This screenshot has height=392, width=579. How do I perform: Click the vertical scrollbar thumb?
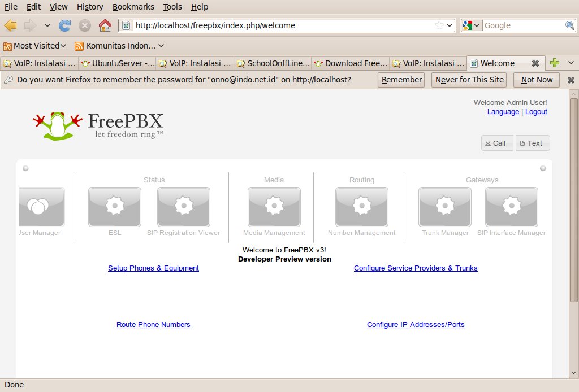coord(573,199)
